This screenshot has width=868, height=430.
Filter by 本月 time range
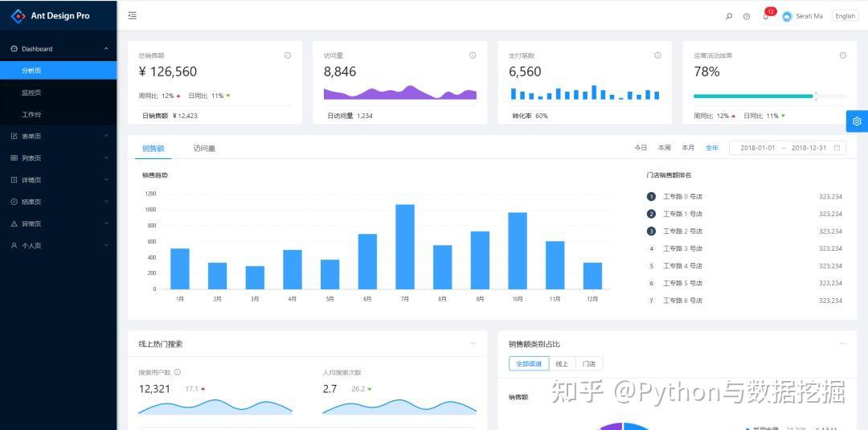(688, 148)
